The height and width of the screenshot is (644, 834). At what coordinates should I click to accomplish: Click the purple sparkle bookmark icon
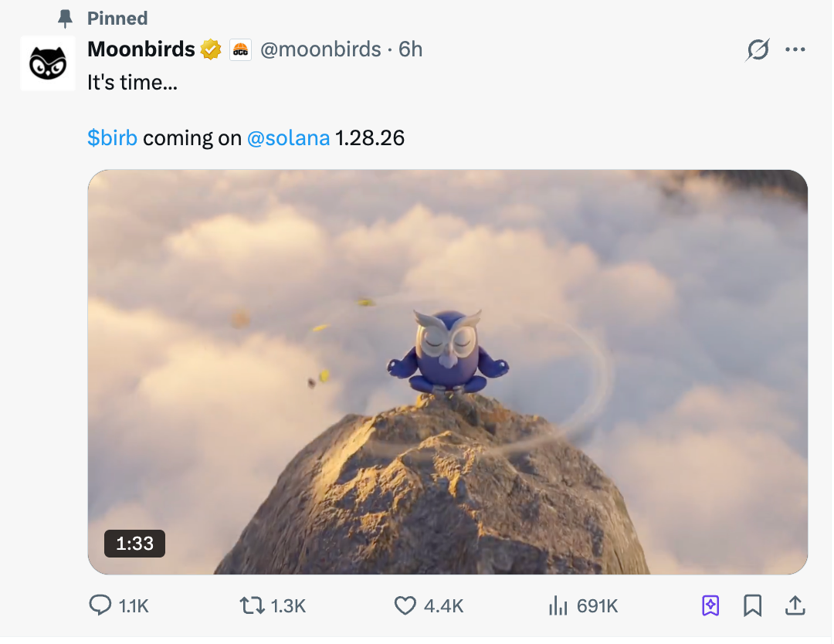[710, 606]
